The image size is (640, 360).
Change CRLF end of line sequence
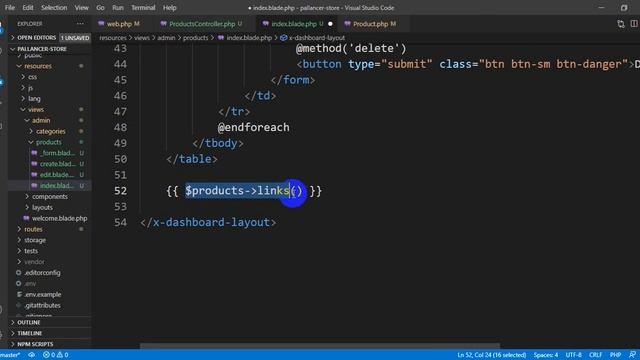tap(595, 355)
